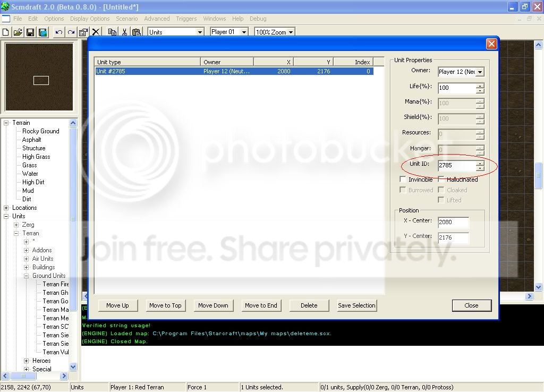
Task: Click the Open file folder icon
Action: point(18,32)
